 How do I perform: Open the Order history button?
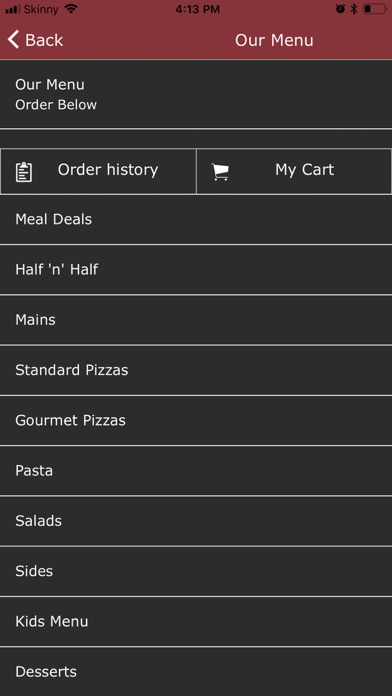coord(98,171)
